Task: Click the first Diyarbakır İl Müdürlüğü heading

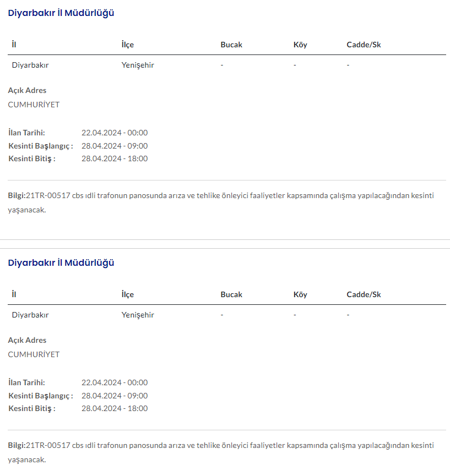Action: (61, 13)
